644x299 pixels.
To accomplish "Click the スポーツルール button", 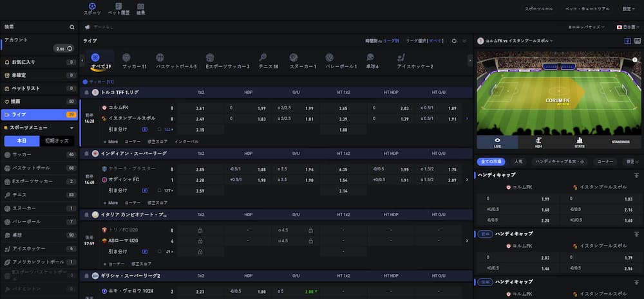I will tap(538, 9).
